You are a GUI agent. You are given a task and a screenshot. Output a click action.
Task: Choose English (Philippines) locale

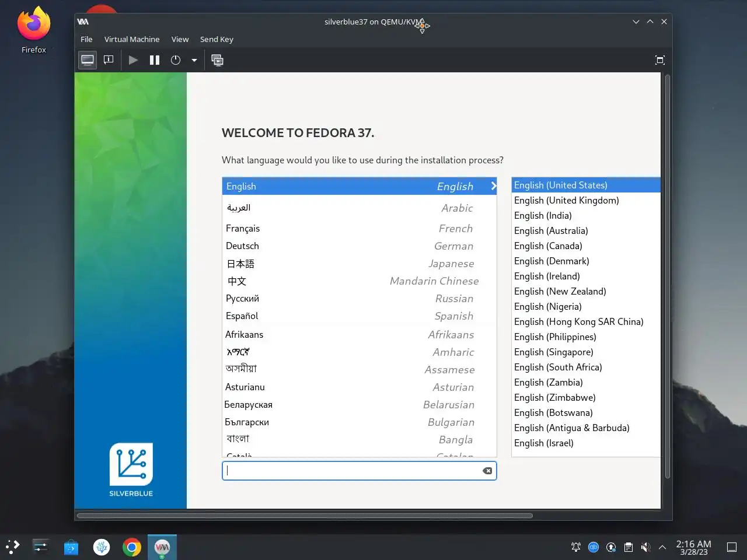(586, 337)
